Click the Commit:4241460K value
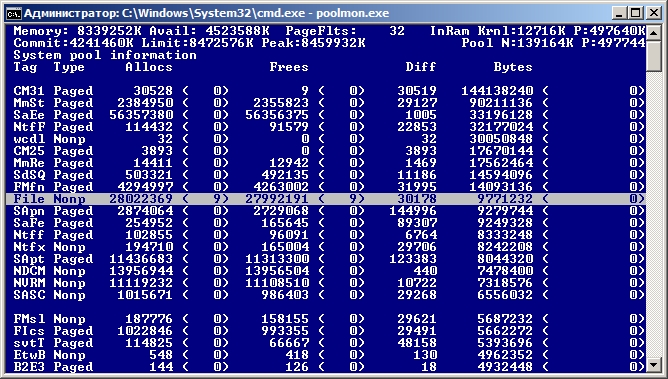Viewport: 668px width, 379px height. click(x=74, y=43)
